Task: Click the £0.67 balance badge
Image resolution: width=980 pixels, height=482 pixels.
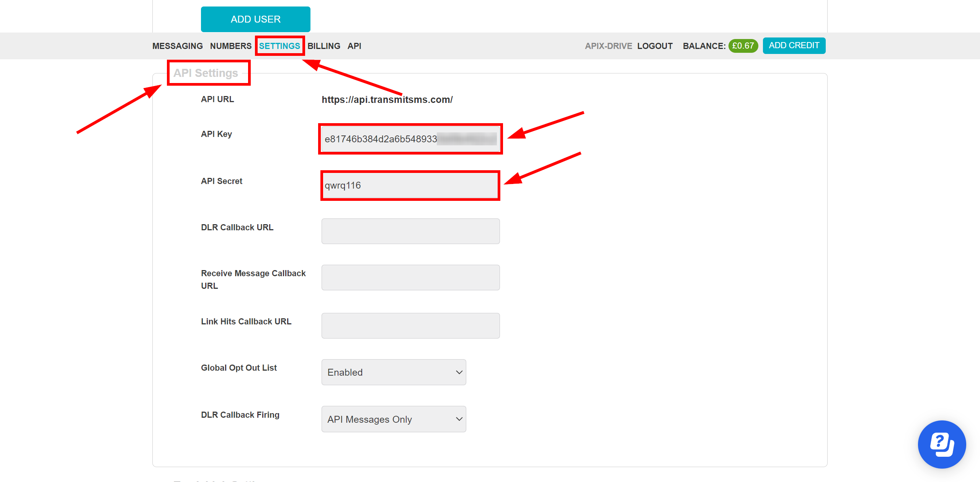Action: click(x=743, y=46)
